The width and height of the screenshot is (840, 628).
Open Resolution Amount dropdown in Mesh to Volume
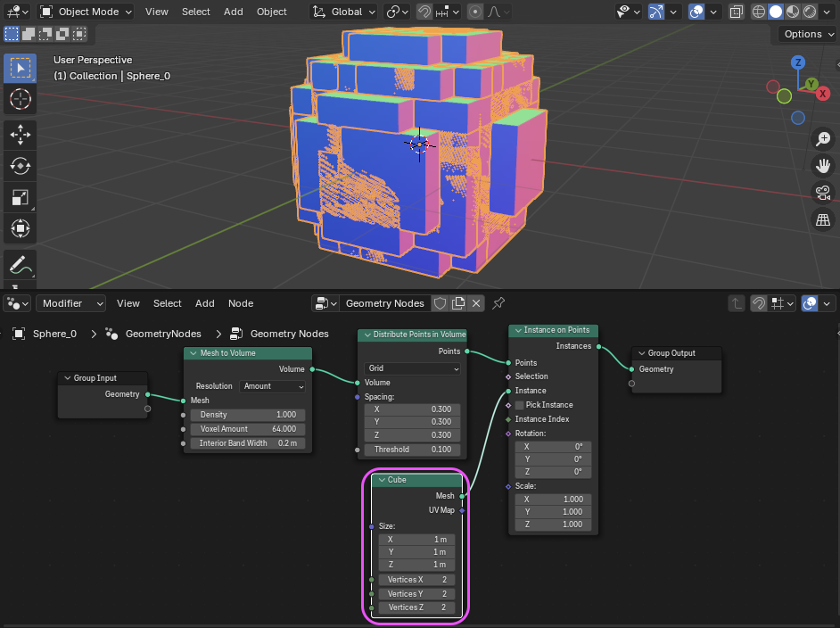273,386
